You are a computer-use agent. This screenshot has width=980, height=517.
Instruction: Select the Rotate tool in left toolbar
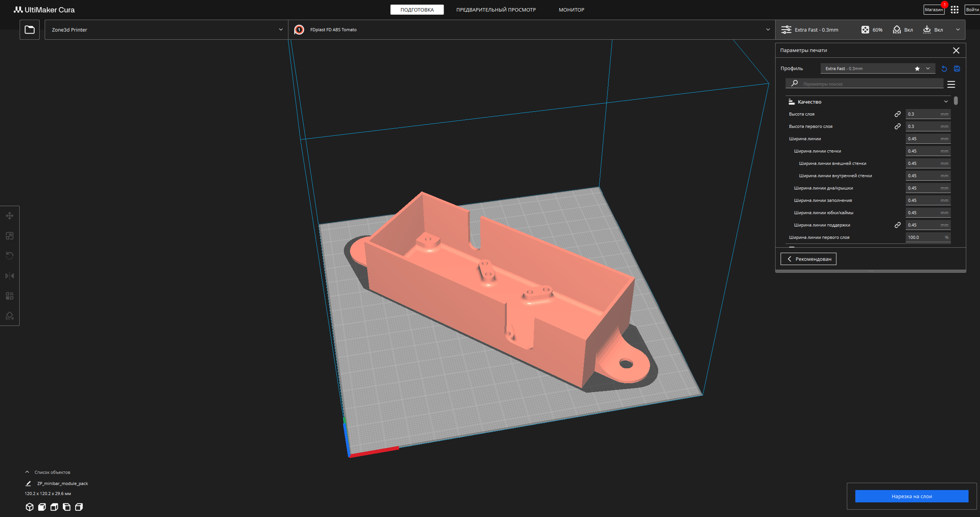10,256
